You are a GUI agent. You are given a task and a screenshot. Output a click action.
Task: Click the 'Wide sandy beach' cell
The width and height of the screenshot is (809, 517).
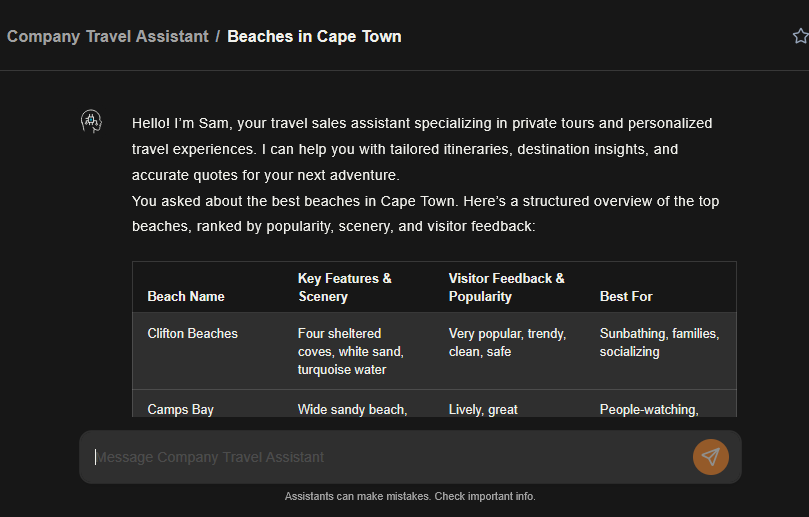(x=352, y=409)
